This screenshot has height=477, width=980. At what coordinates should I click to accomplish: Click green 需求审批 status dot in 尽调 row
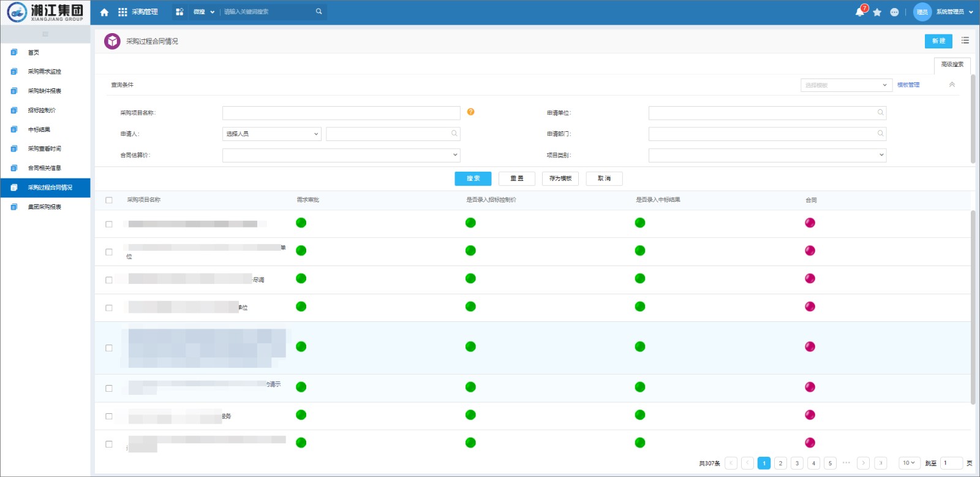(301, 278)
